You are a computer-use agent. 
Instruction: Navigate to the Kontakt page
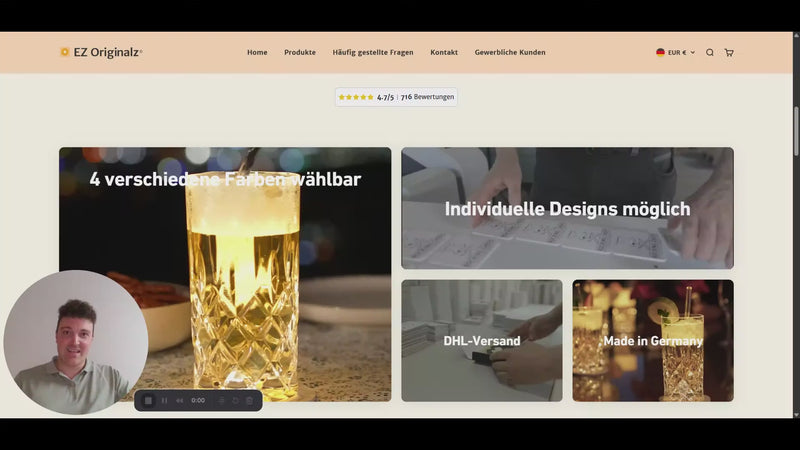pos(444,52)
